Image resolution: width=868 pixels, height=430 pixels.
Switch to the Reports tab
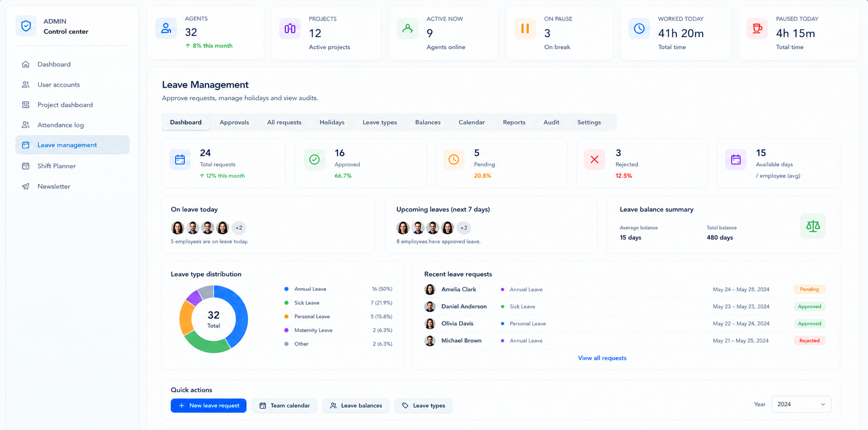pos(514,122)
